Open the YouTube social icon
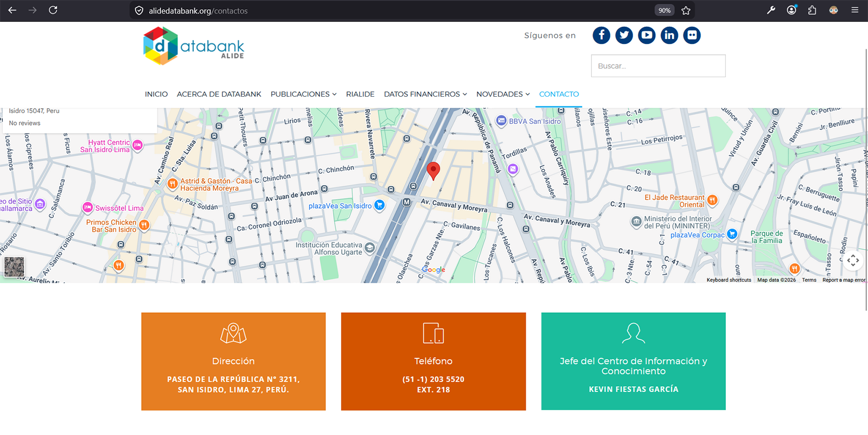Image resolution: width=868 pixels, height=435 pixels. click(x=647, y=35)
